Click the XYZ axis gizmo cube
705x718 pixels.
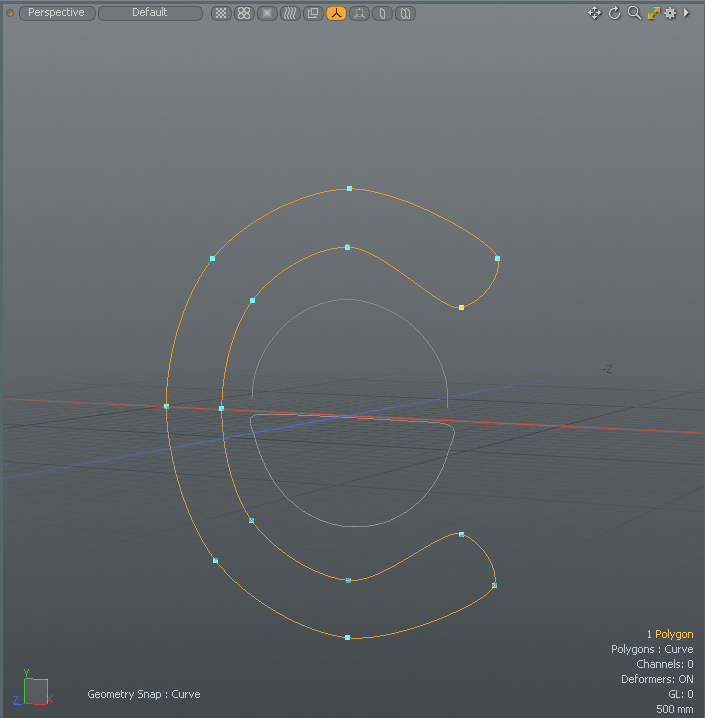(34, 689)
